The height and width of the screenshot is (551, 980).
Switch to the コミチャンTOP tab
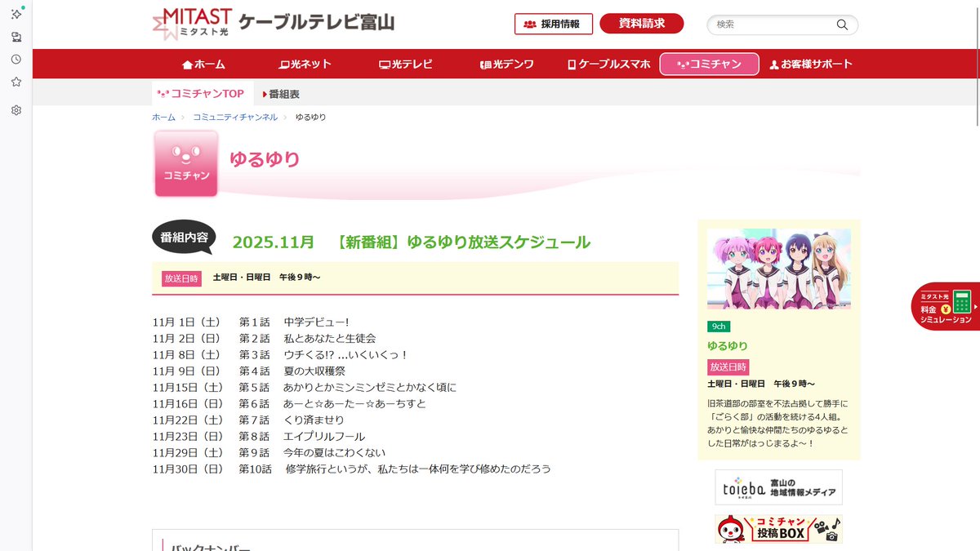click(x=202, y=93)
